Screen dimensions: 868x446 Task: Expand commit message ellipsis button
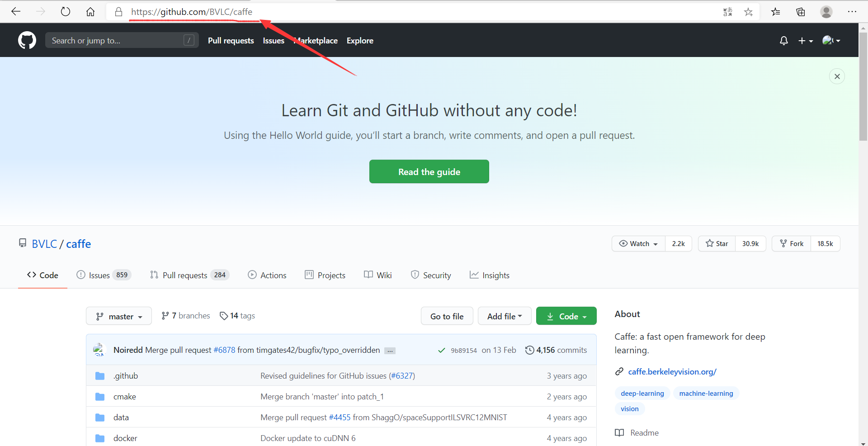point(390,351)
